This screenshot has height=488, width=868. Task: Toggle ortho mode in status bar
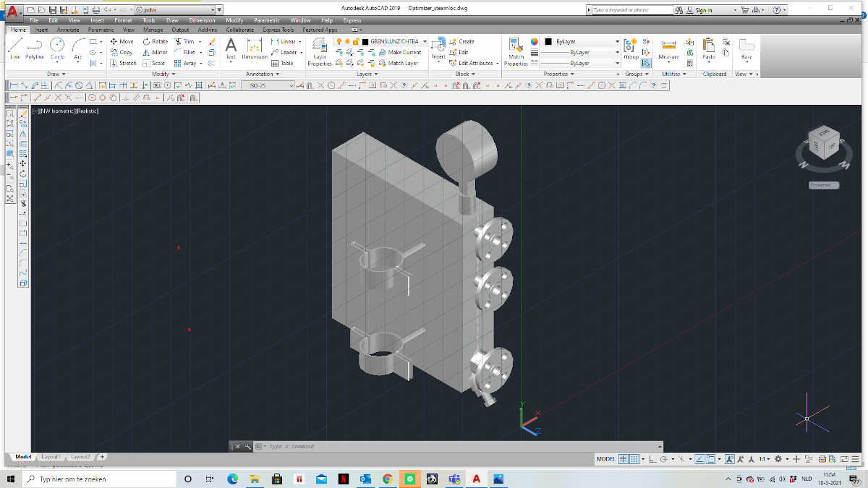click(652, 459)
